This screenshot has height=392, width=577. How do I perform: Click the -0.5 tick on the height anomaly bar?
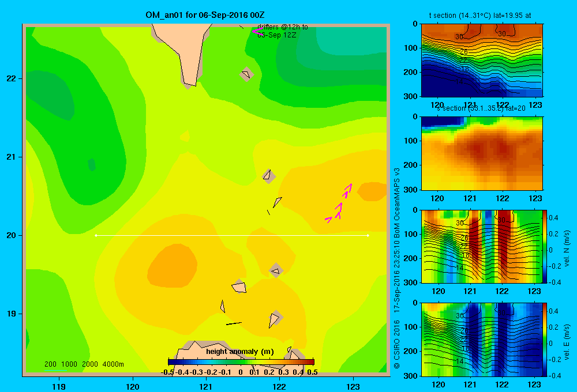[168, 372]
